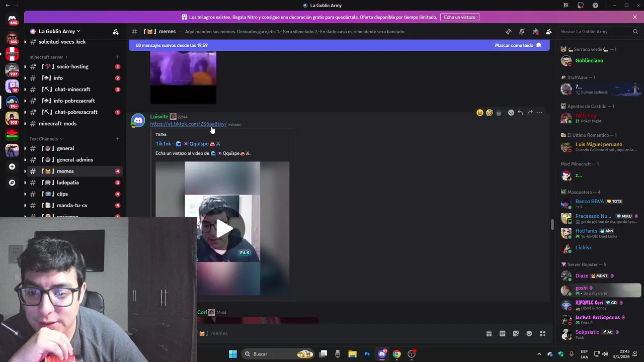
Task: Open pinned messages icon
Action: click(535, 31)
